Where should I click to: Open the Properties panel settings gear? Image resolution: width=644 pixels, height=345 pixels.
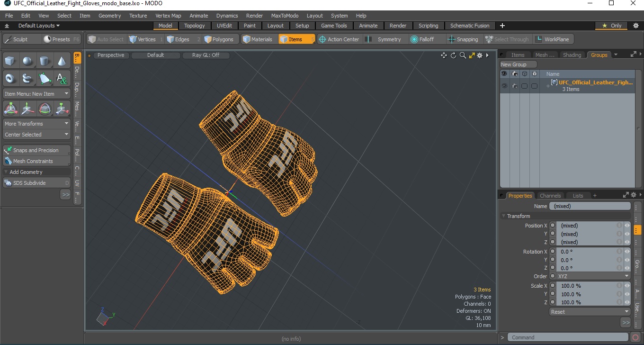(x=633, y=195)
